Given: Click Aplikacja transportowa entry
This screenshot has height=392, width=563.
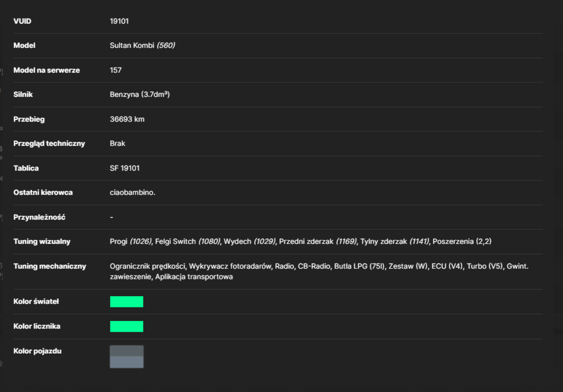Looking at the screenshot, I should (194, 277).
